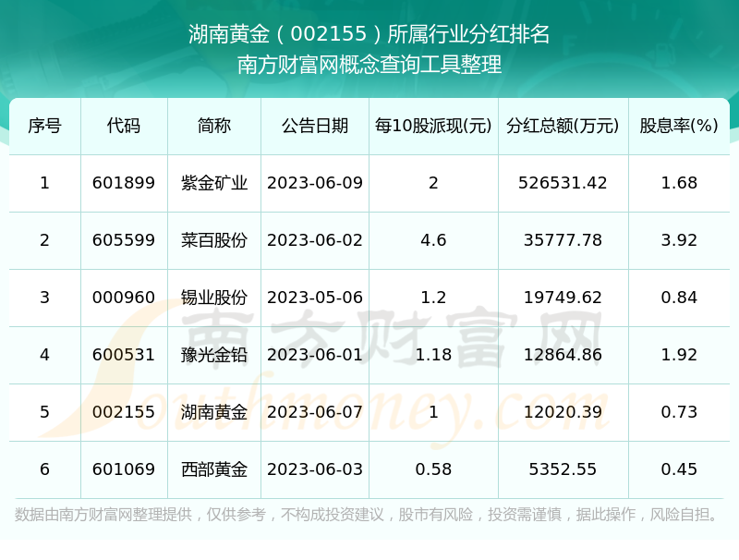This screenshot has height=560, width=739.
Task: Click the disclaimer text 数据由南方财富网整理提供
Action: click(103, 515)
